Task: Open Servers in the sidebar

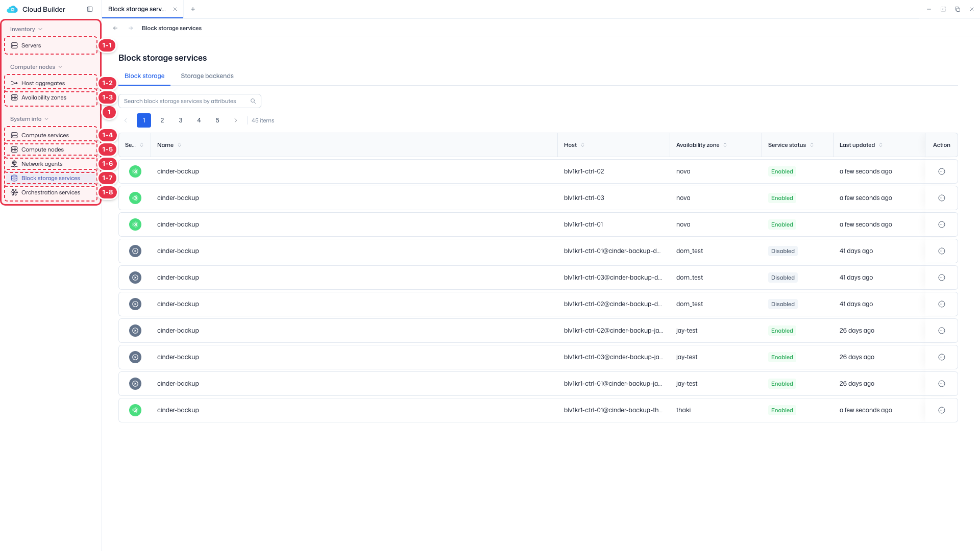Action: pos(51,45)
